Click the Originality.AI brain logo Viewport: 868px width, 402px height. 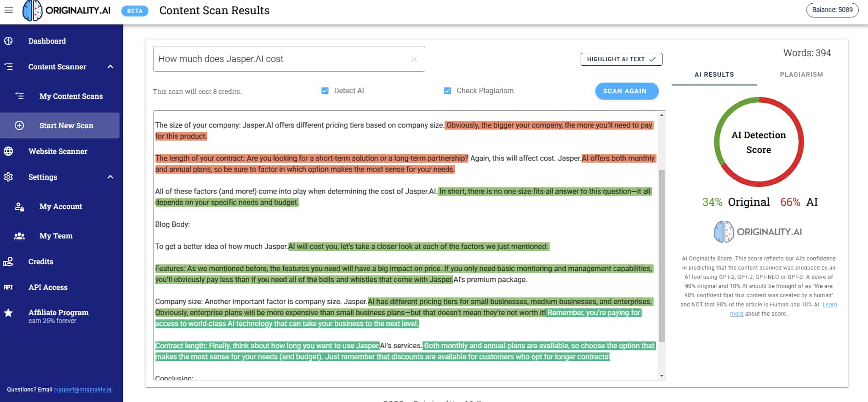(x=32, y=10)
